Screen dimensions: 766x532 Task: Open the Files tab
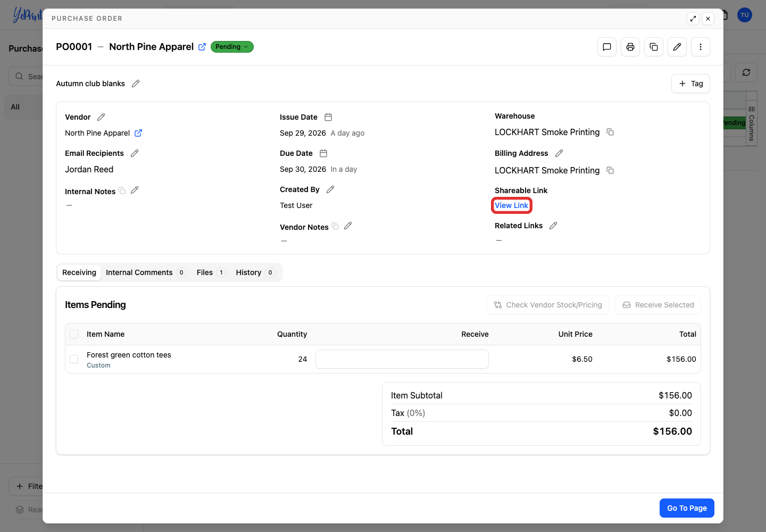tap(211, 272)
